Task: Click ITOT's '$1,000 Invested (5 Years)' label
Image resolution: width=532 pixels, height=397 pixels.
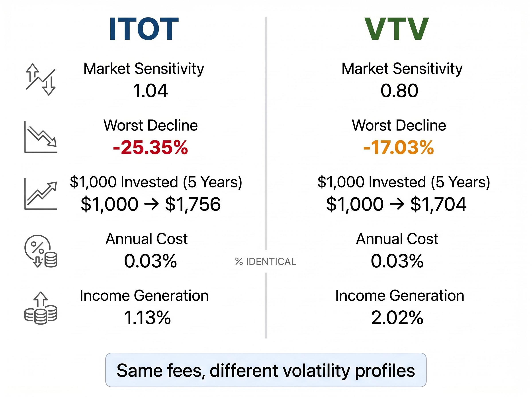Action: pyautogui.click(x=156, y=182)
